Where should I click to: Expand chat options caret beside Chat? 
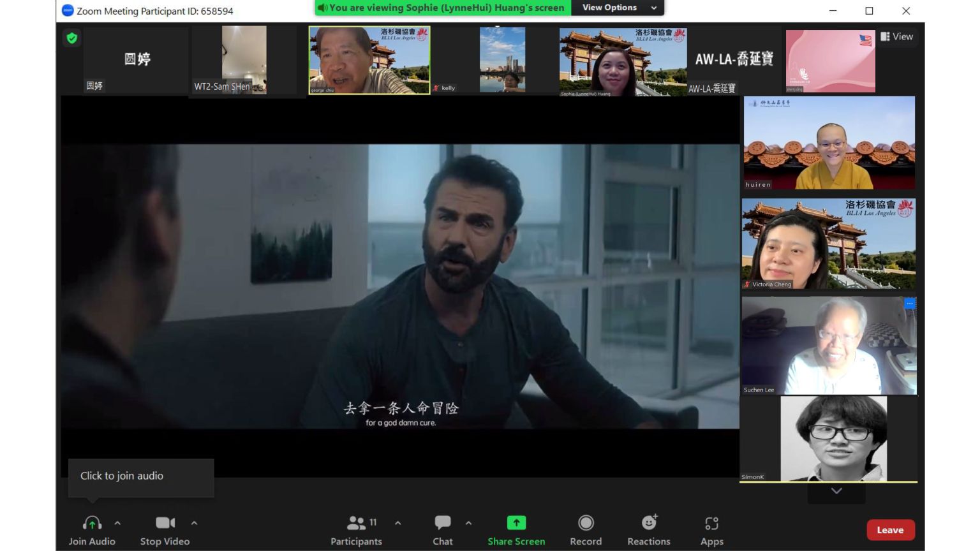(x=468, y=523)
